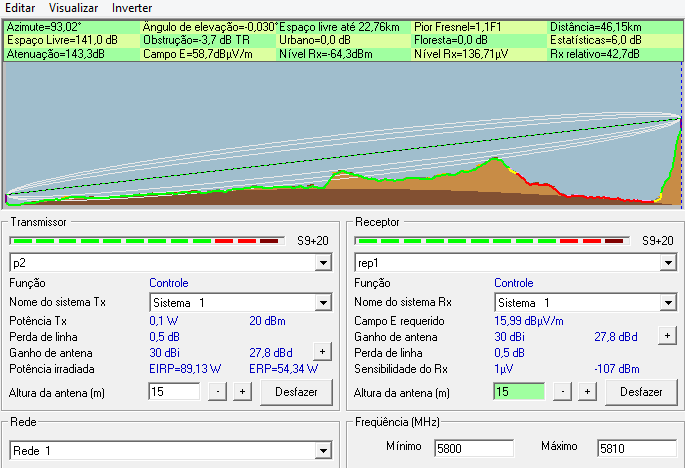
Task: Click the transmitter Controle function value
Action: pos(169,283)
